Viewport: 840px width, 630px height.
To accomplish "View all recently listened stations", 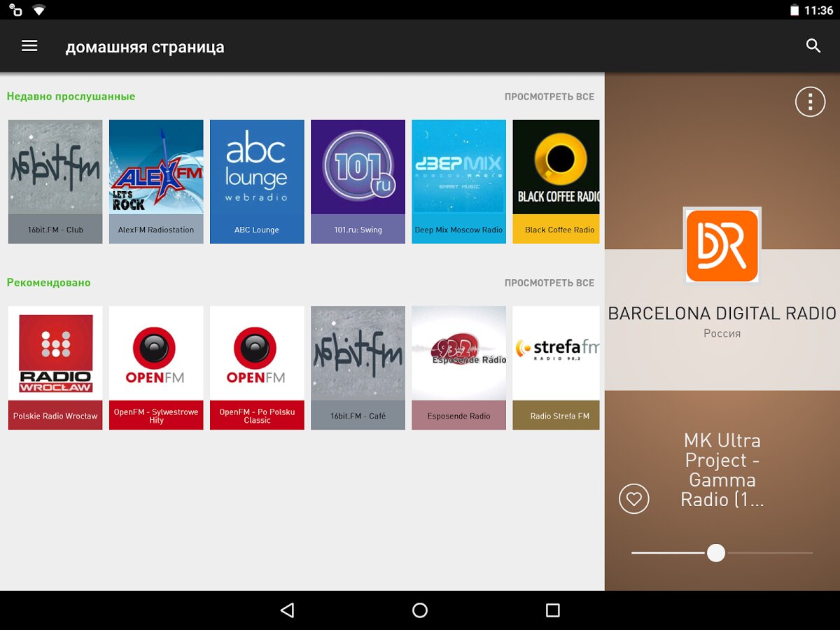I will pyautogui.click(x=549, y=97).
